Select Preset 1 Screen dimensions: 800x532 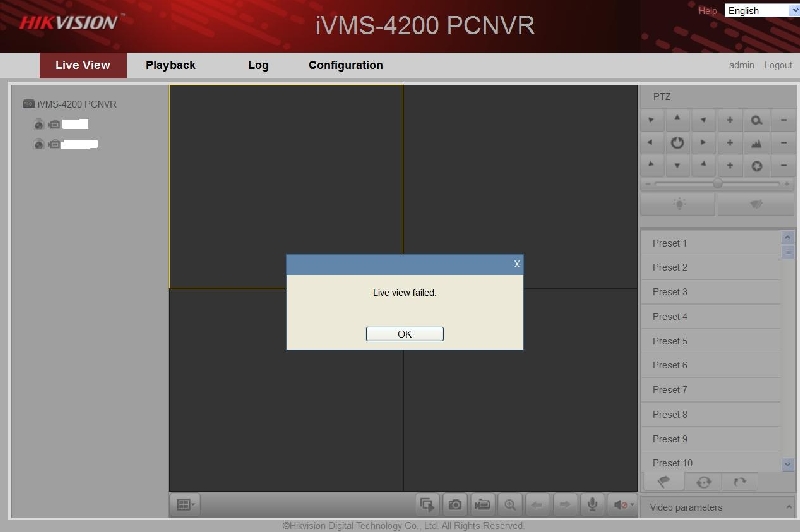[x=710, y=243]
